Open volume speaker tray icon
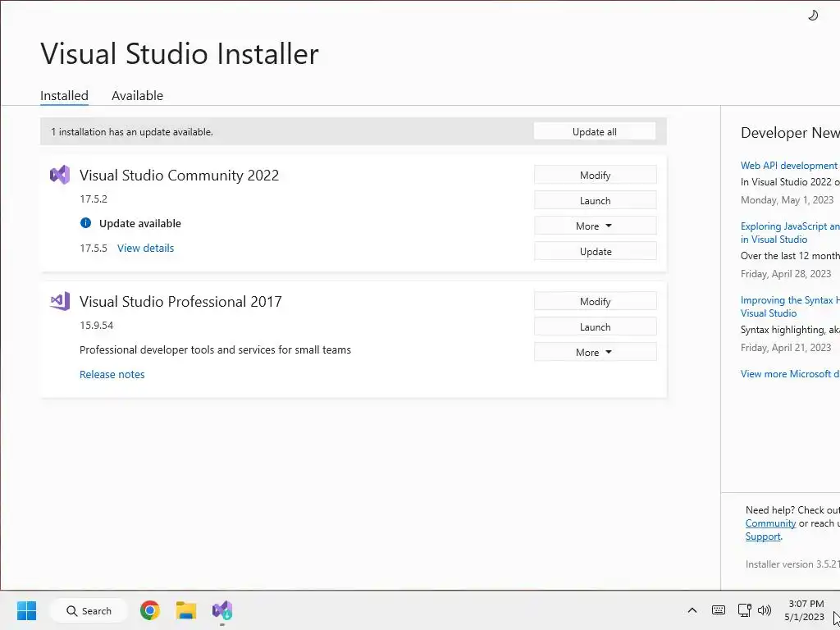 click(x=765, y=610)
